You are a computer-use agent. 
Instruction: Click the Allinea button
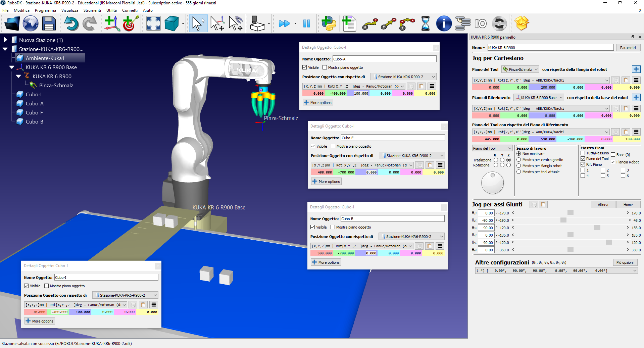click(603, 205)
